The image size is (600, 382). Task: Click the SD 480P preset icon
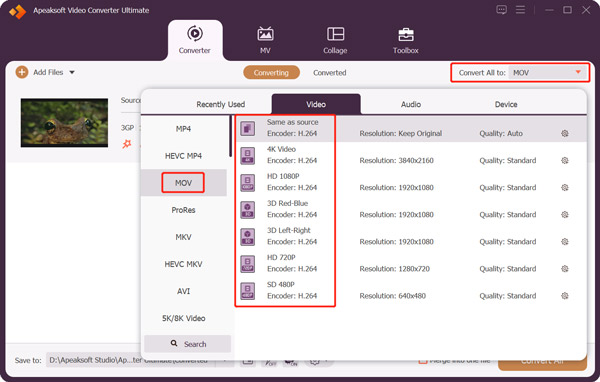click(x=248, y=291)
